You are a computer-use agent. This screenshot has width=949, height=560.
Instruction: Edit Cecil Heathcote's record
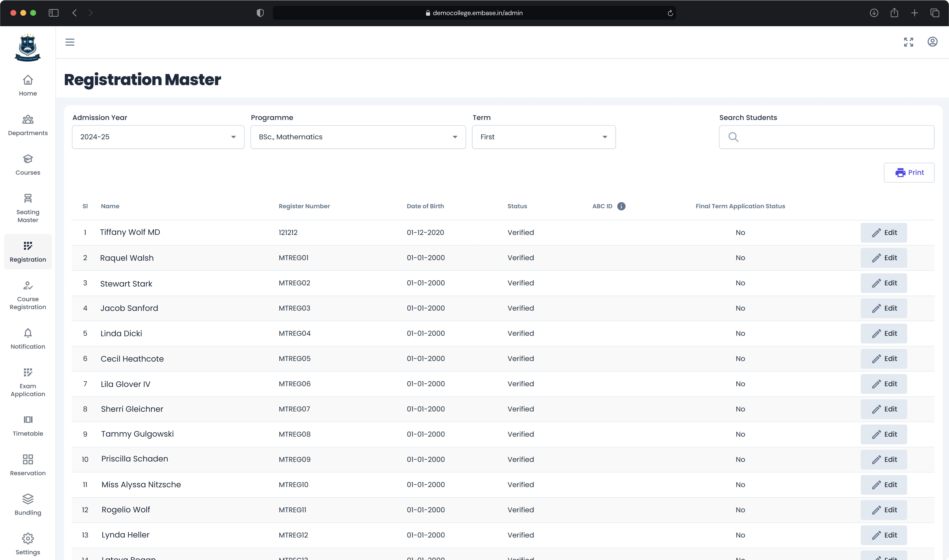(884, 359)
